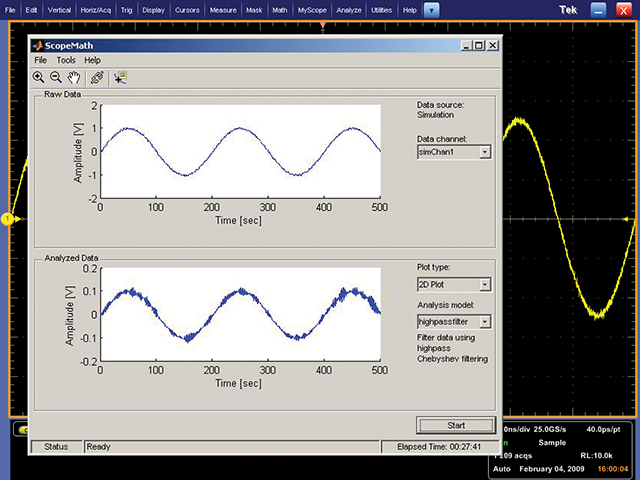The image size is (640, 480).
Task: Click the Analyze menu button
Action: tap(351, 9)
